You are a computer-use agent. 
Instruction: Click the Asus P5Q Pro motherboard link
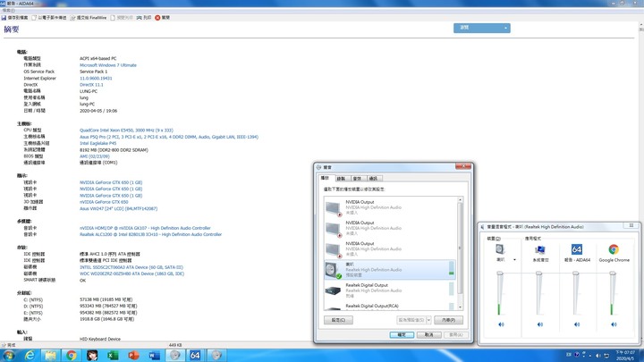click(x=169, y=137)
